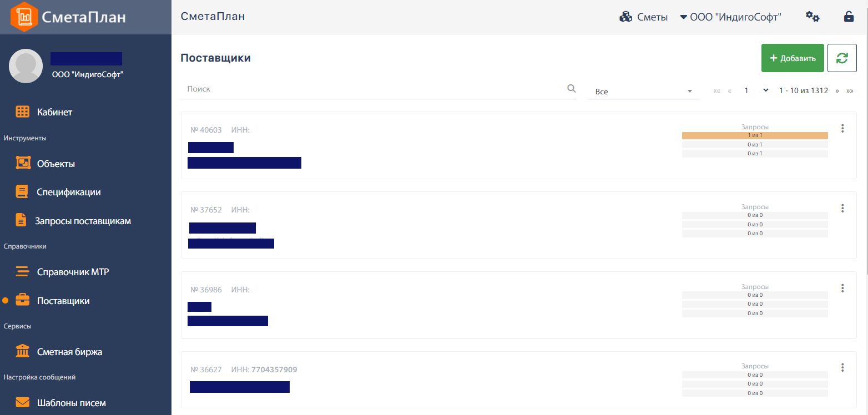Open three-dot menu for supplier № 40603
Screen dimensions: 868x415
pyautogui.click(x=842, y=129)
